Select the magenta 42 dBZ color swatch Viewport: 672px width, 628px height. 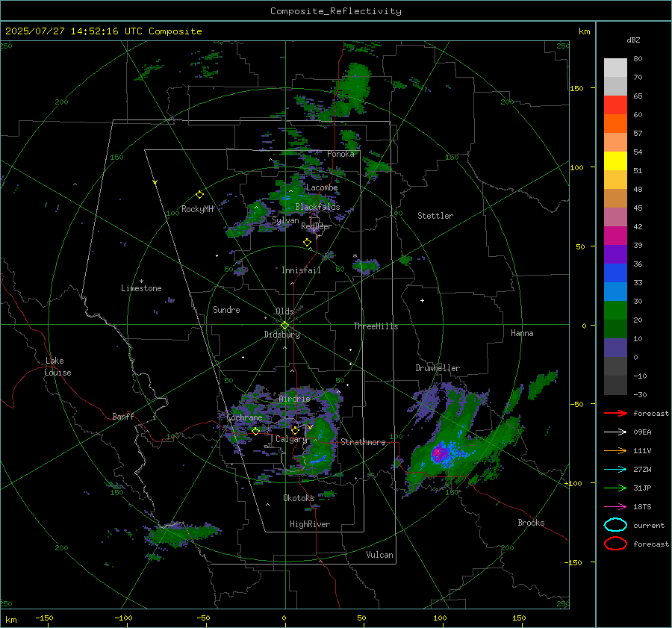pyautogui.click(x=615, y=235)
